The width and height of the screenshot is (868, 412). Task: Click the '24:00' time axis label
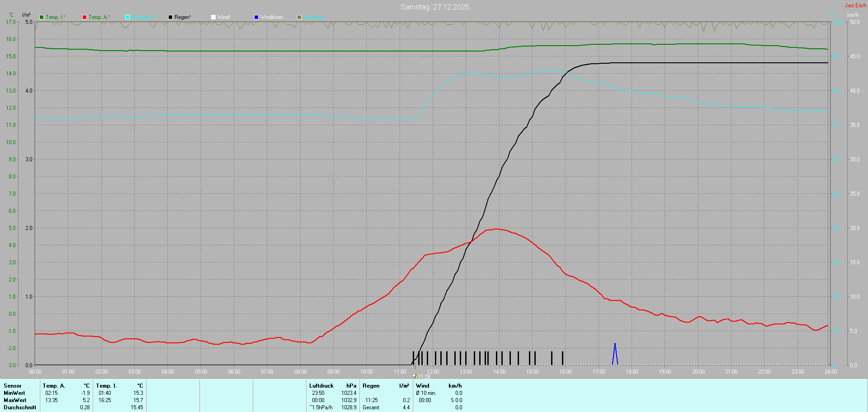(831, 372)
